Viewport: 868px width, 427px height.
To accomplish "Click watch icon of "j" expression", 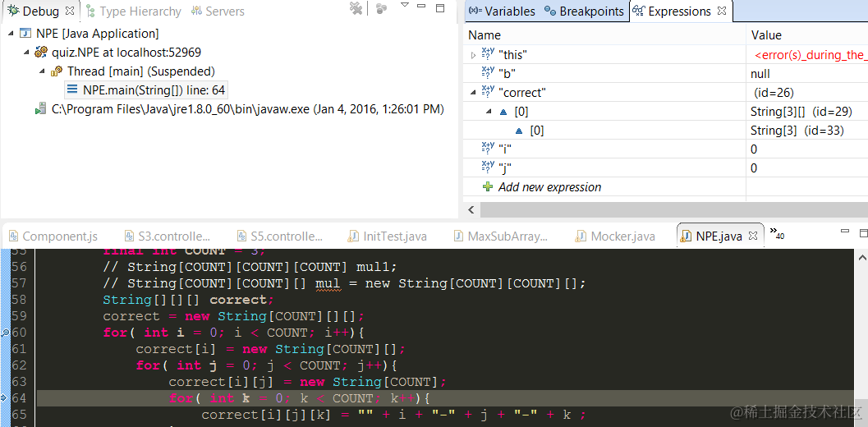I will coord(488,168).
